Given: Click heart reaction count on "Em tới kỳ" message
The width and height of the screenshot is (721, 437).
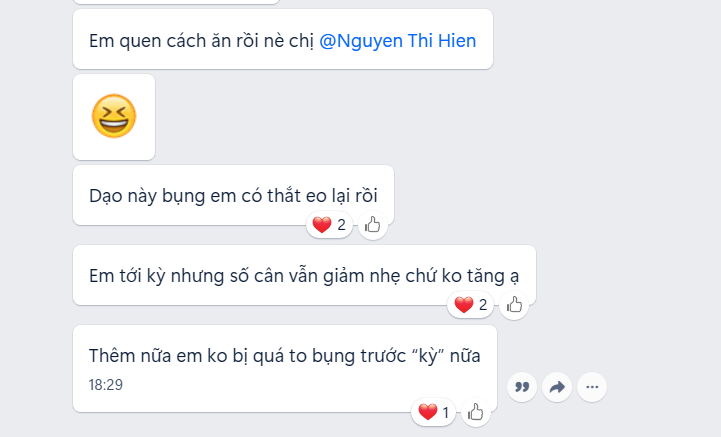Looking at the screenshot, I should point(470,305).
